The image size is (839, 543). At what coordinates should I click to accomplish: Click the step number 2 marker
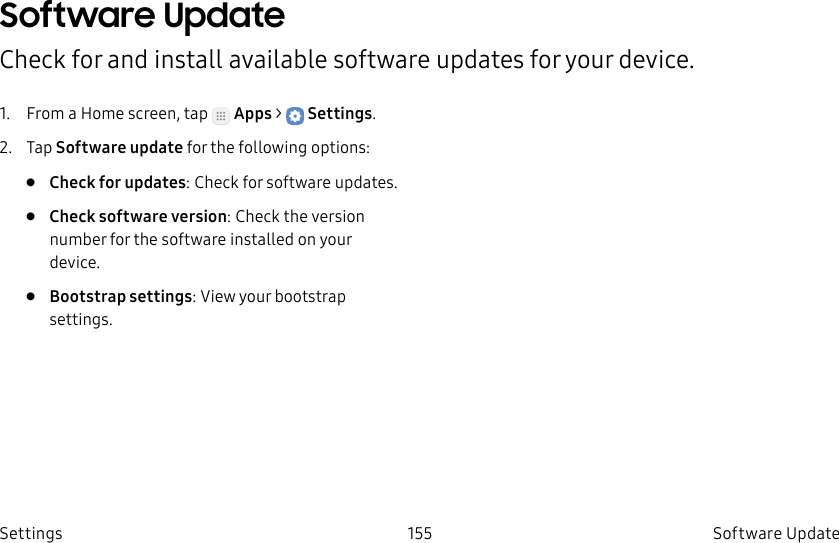6,148
